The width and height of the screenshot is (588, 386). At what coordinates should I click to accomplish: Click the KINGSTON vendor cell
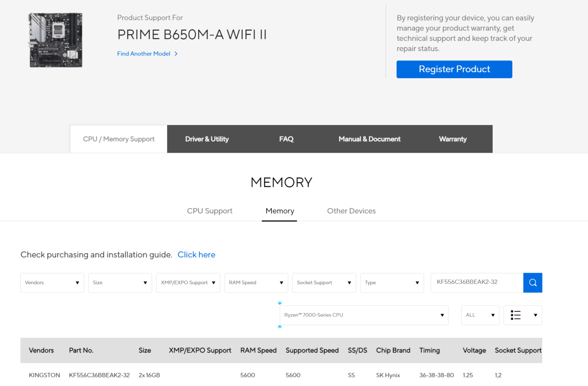44,375
